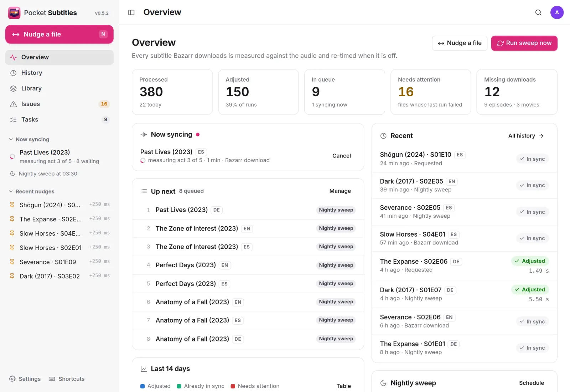Click the red Needs attention legend swatch

233,386
